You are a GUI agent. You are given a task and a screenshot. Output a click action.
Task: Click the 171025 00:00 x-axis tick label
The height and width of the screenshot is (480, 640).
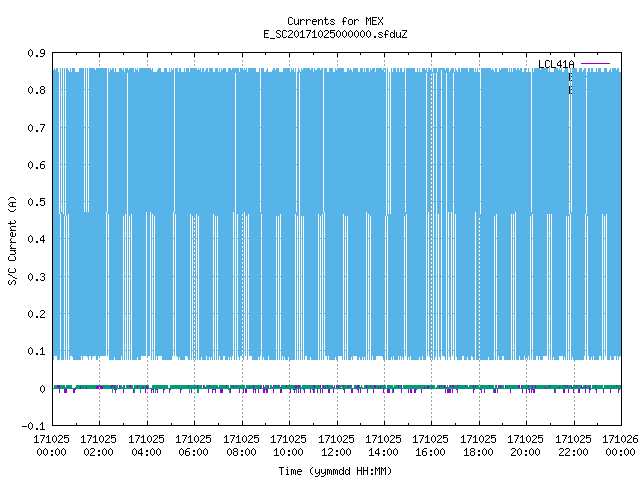pos(51,446)
